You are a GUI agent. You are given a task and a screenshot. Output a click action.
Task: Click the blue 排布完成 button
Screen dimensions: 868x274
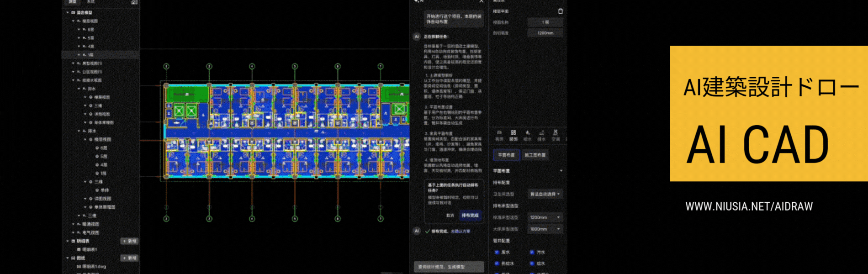click(x=470, y=215)
